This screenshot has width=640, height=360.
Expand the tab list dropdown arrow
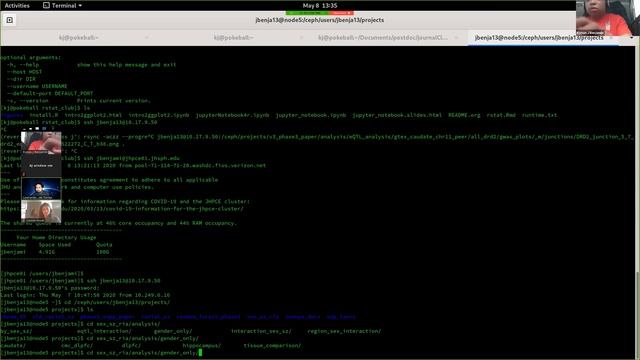pyautogui.click(x=631, y=38)
